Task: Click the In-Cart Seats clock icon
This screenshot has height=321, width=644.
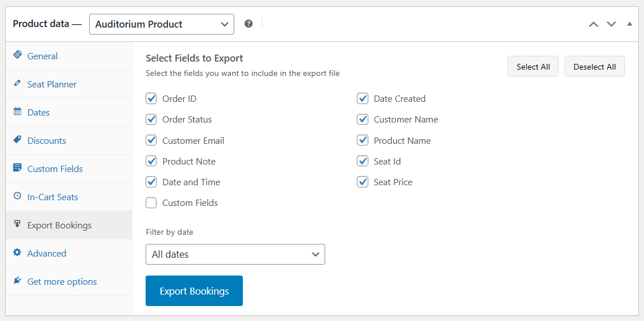Action: tap(17, 196)
